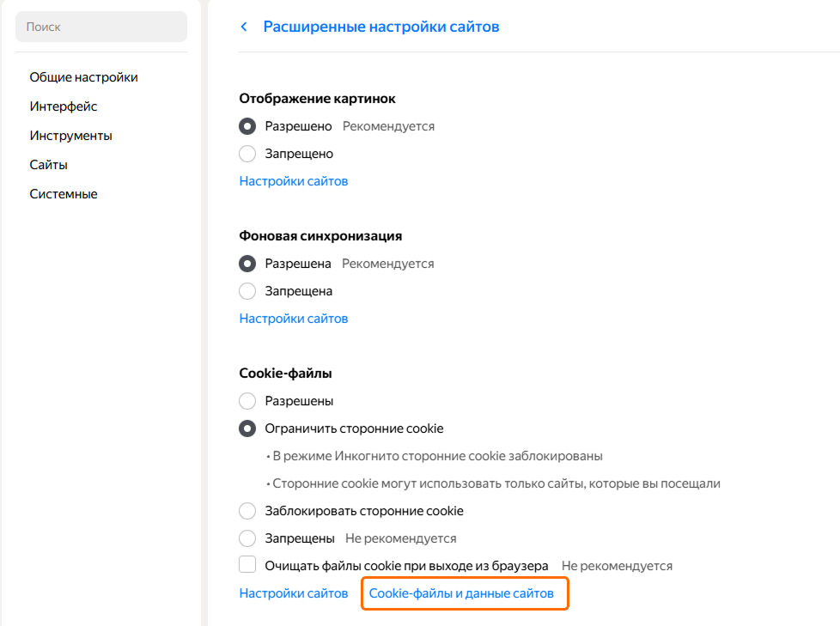Viewport: 840px width, 626px height.
Task: Go to Инструменты settings section
Action: pyautogui.click(x=70, y=136)
